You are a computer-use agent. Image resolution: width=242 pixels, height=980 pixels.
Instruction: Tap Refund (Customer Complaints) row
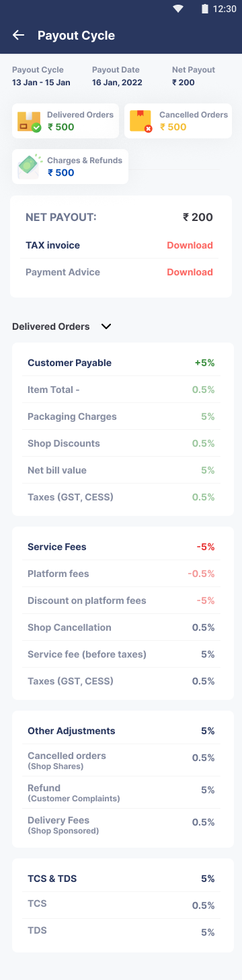(121, 793)
